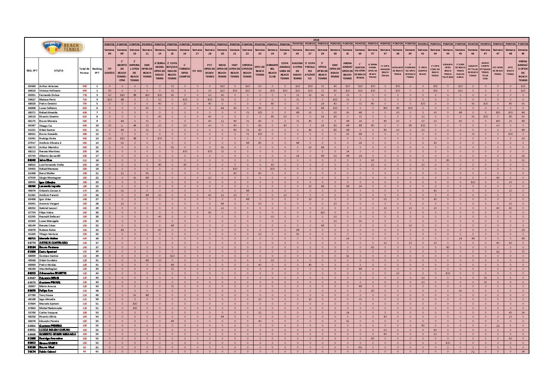The width and height of the screenshot is (555, 392).
Task: Select the LUCCA MAGNI COELHO name cell
Action: 54,330
